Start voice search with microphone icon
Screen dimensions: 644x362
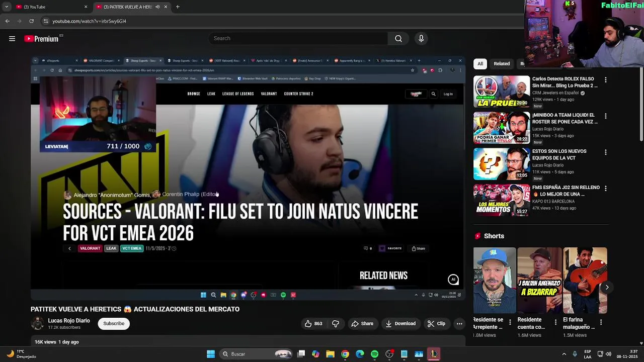[x=421, y=39]
